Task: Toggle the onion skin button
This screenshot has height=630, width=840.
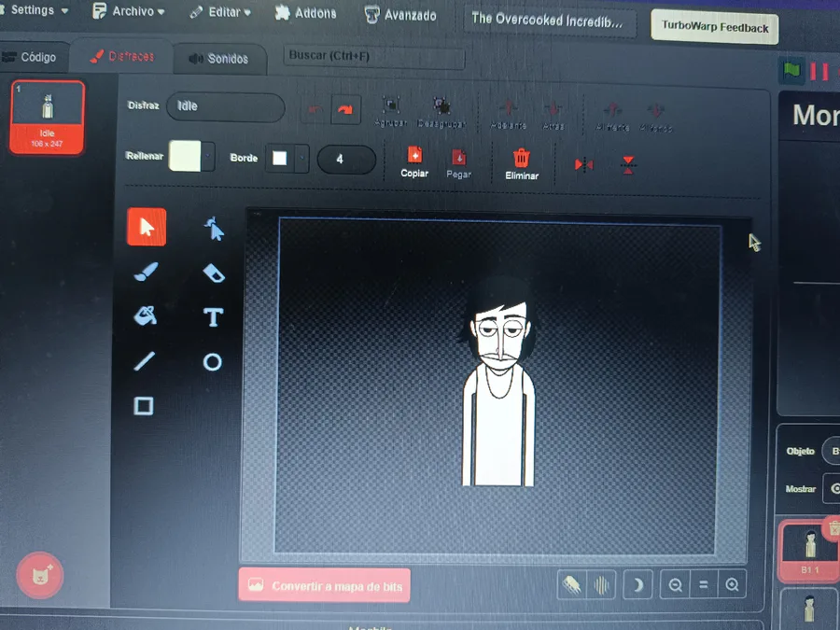Action: tap(571, 584)
